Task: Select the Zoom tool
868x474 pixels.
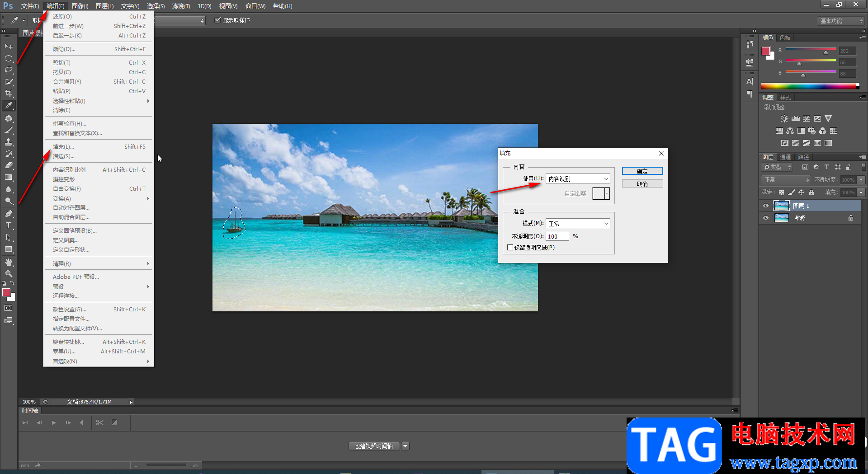Action: [x=9, y=274]
